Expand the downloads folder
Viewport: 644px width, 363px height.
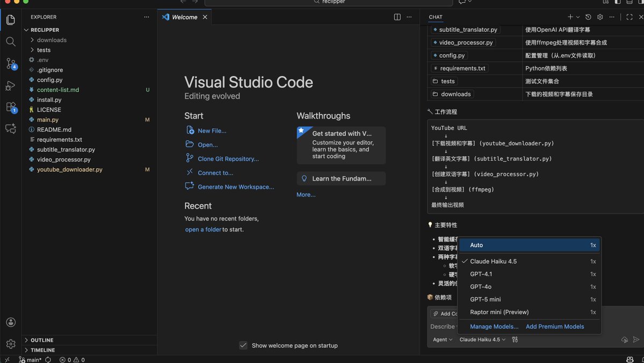52,40
